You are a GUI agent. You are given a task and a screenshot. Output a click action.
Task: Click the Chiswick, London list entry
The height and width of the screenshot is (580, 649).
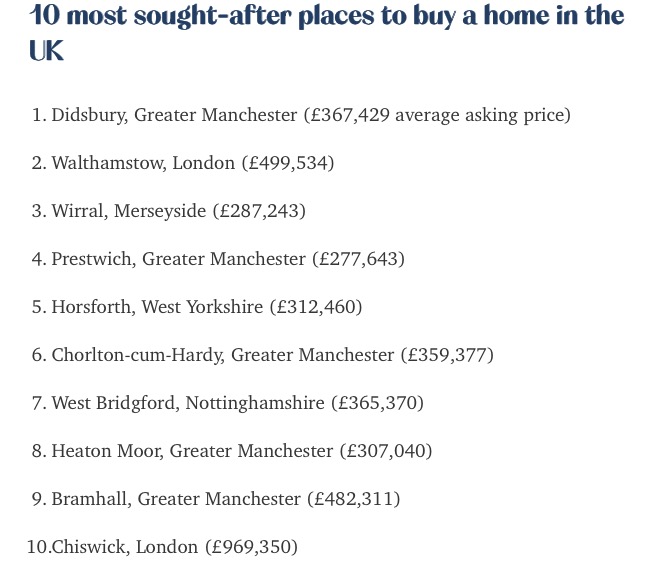pos(162,547)
